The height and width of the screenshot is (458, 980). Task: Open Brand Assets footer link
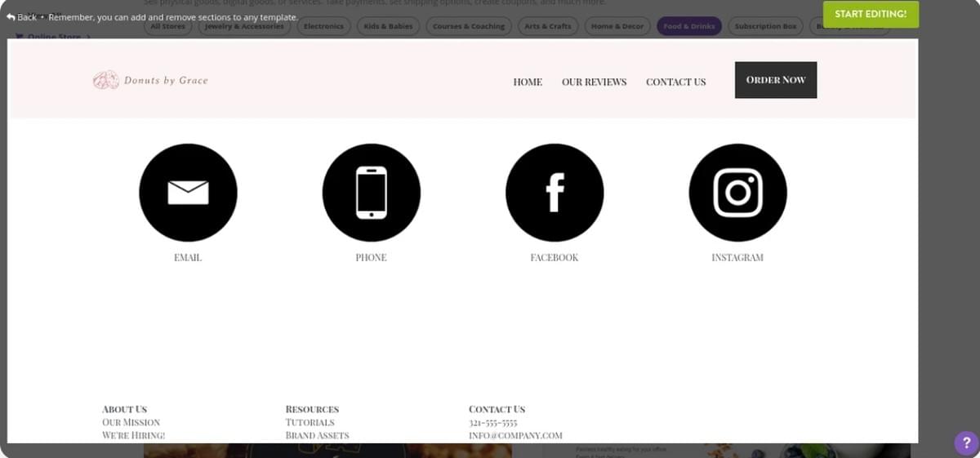click(318, 436)
